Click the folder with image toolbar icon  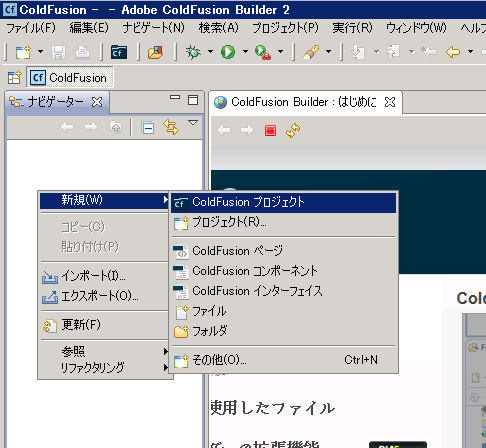[155, 52]
